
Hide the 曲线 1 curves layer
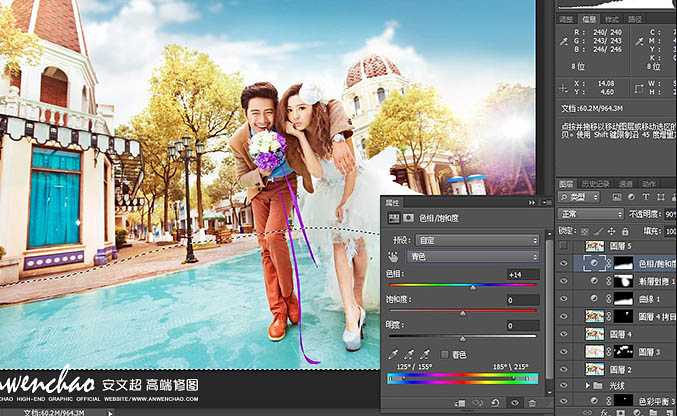pyautogui.click(x=563, y=299)
